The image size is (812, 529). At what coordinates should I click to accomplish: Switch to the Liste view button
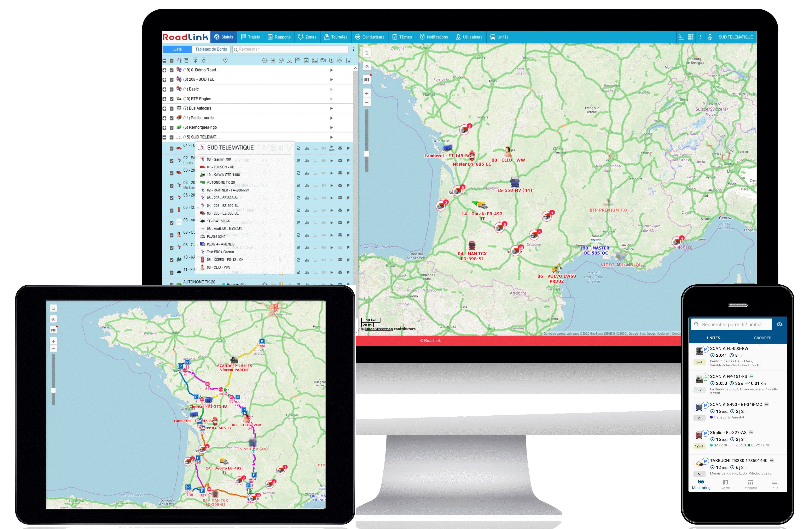pyautogui.click(x=177, y=49)
